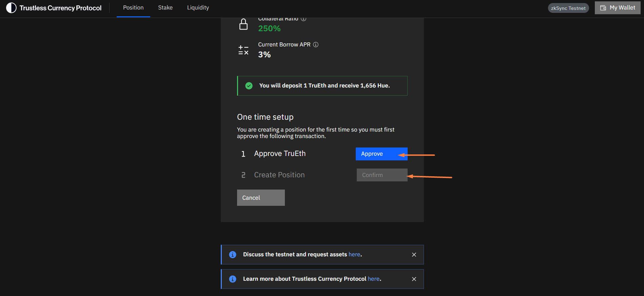The width and height of the screenshot is (644, 296).
Task: Open My Wallet
Action: (x=618, y=8)
